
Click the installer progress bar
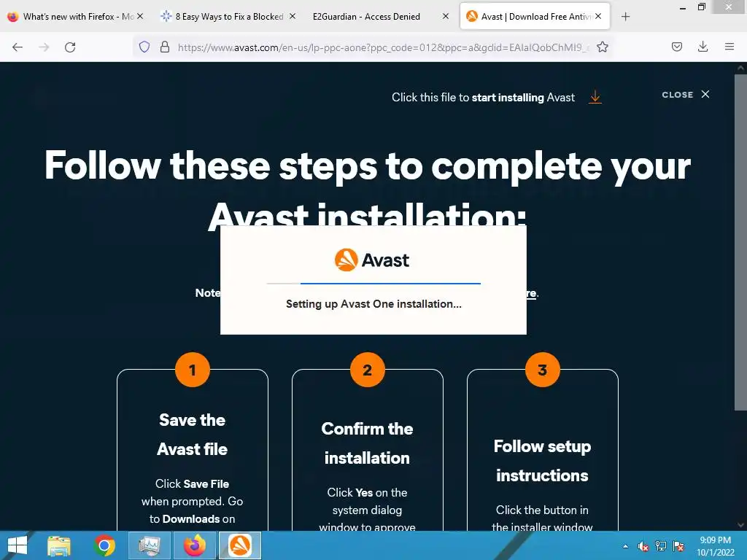click(x=373, y=284)
